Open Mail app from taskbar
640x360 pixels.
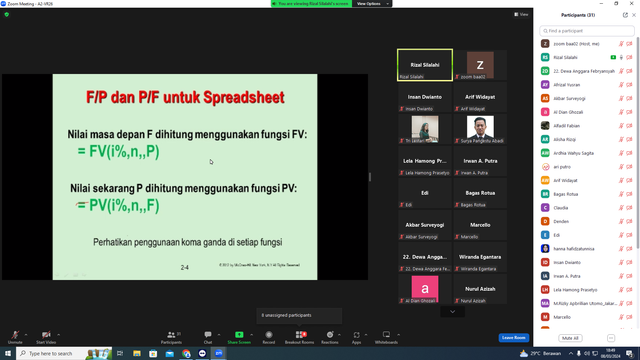[x=170, y=353]
